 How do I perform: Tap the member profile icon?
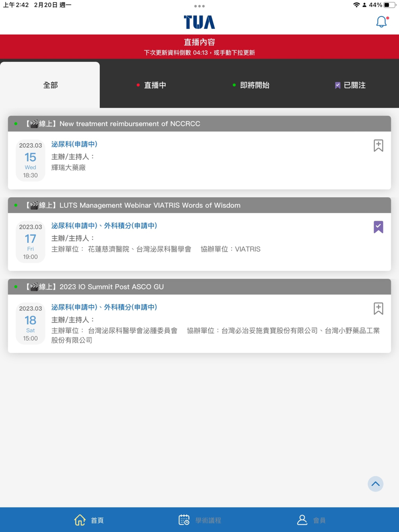tap(302, 520)
